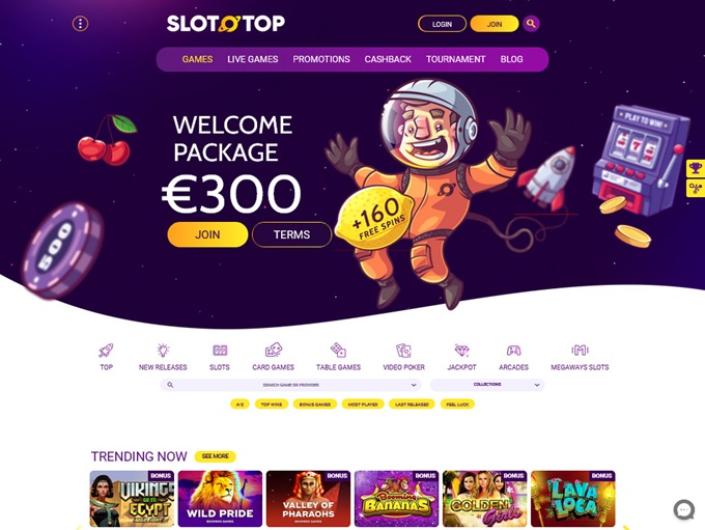Screen dimensions: 705x530
Task: Open the Cashback menu item
Action: tap(388, 59)
